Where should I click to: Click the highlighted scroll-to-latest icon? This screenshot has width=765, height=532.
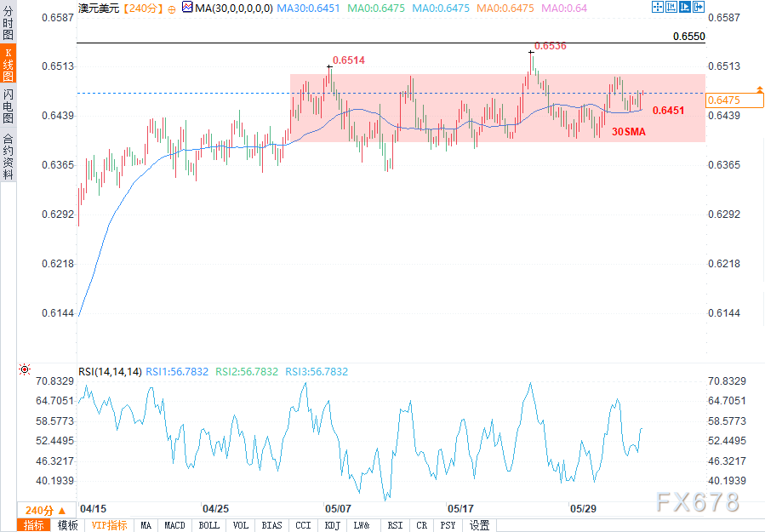pyautogui.click(x=684, y=7)
